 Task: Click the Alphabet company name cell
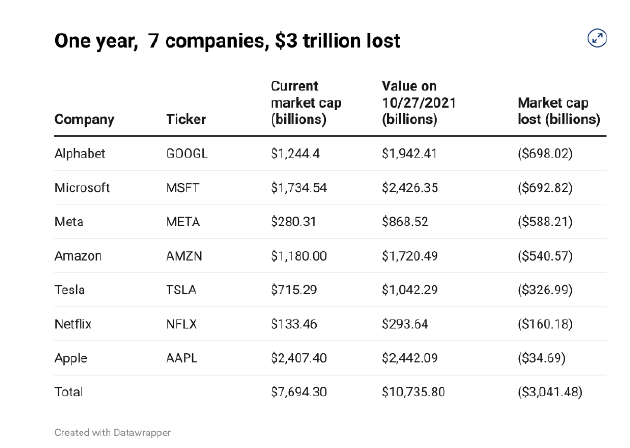coord(80,154)
